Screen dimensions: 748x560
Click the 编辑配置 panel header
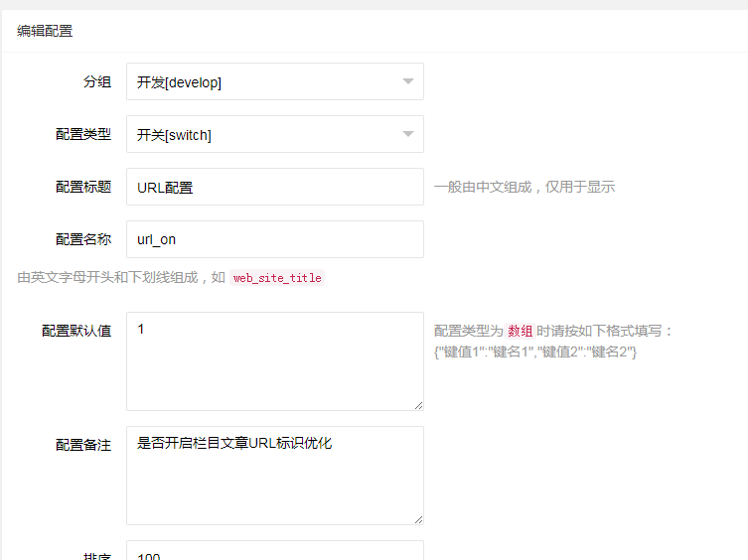point(45,31)
